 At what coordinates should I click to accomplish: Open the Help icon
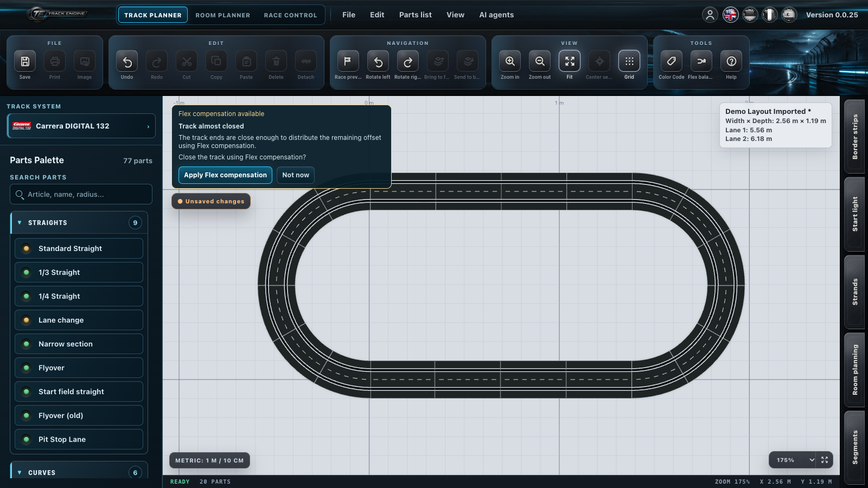click(x=731, y=61)
